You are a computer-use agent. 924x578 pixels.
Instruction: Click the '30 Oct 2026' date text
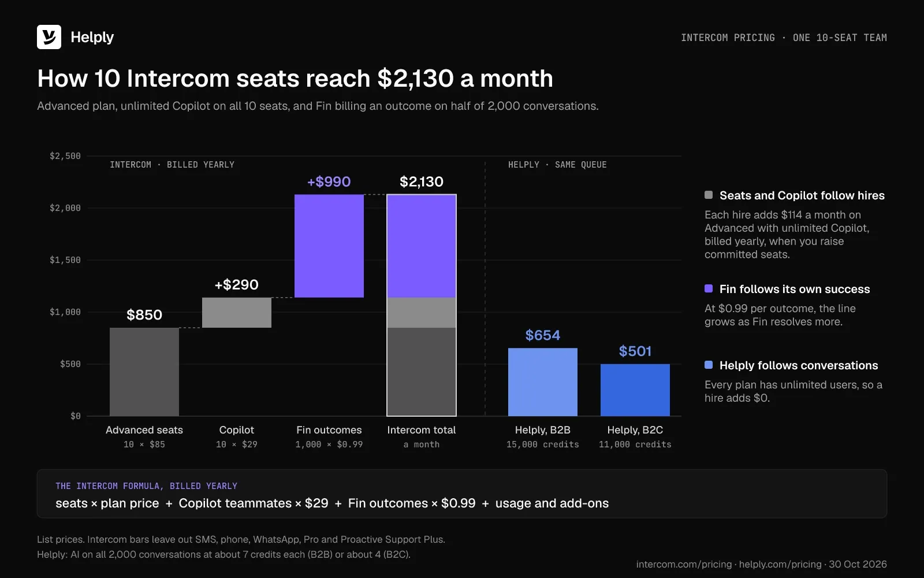pyautogui.click(x=858, y=564)
